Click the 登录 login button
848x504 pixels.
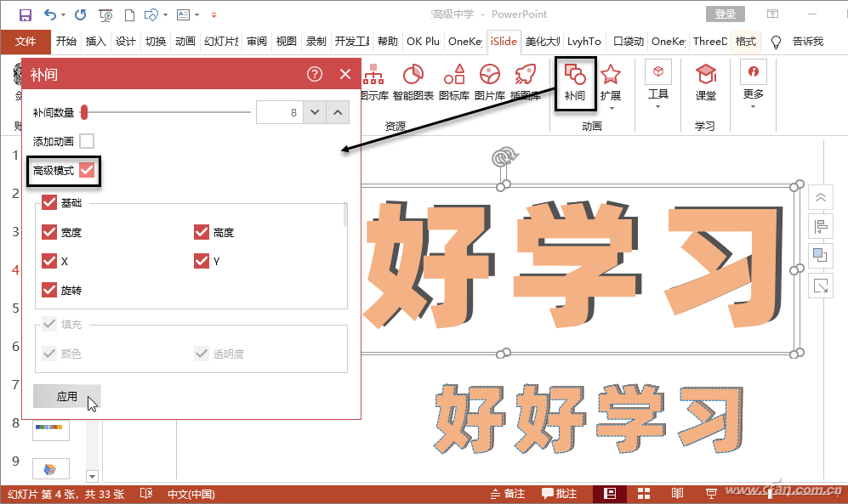(x=727, y=14)
